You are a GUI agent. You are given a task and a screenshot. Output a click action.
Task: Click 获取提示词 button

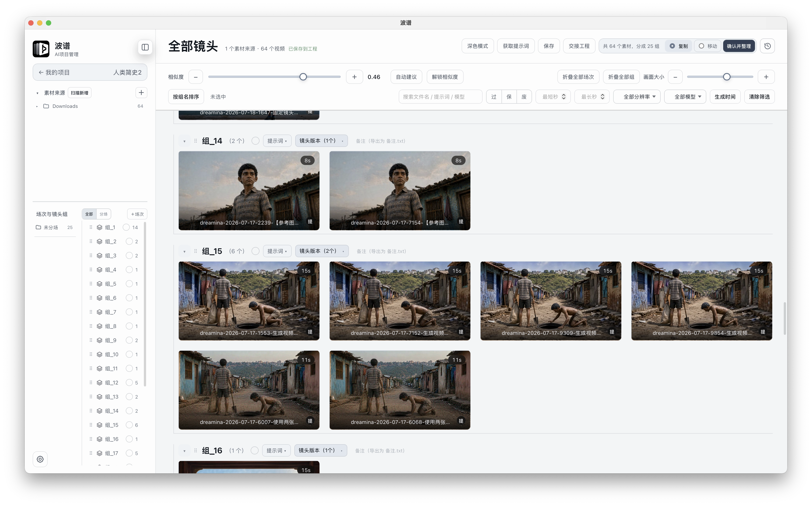pos(516,46)
